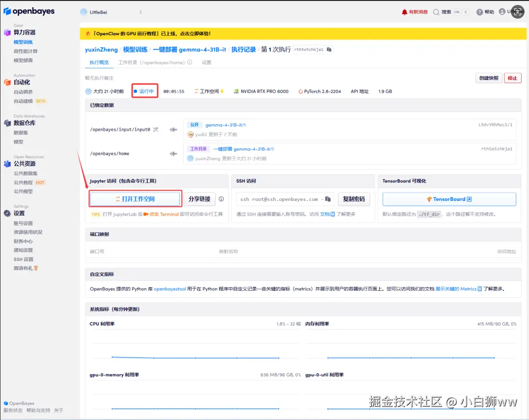Click the 帮助 question mark icon
Image resolution: width=529 pixels, height=420 pixels.
click(x=479, y=12)
